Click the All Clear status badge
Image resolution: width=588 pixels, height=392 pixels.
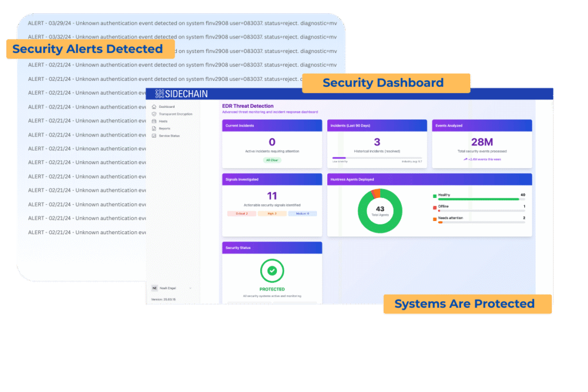(x=272, y=160)
